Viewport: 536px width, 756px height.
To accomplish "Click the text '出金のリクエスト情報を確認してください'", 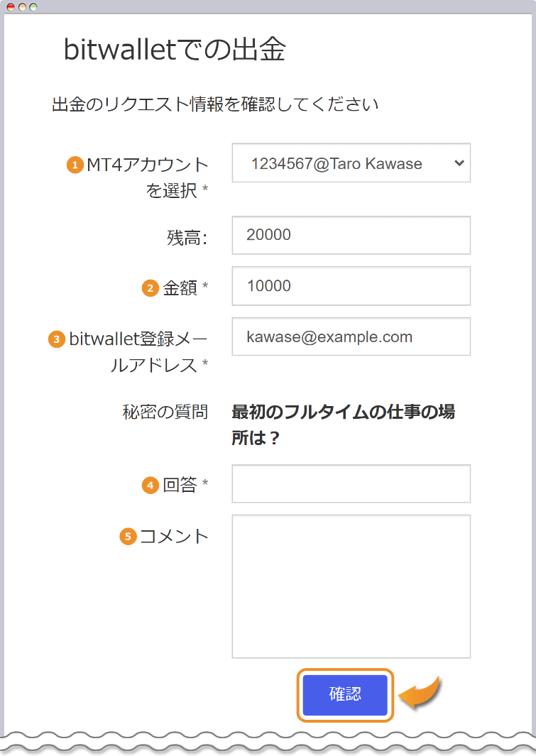I will tap(215, 104).
